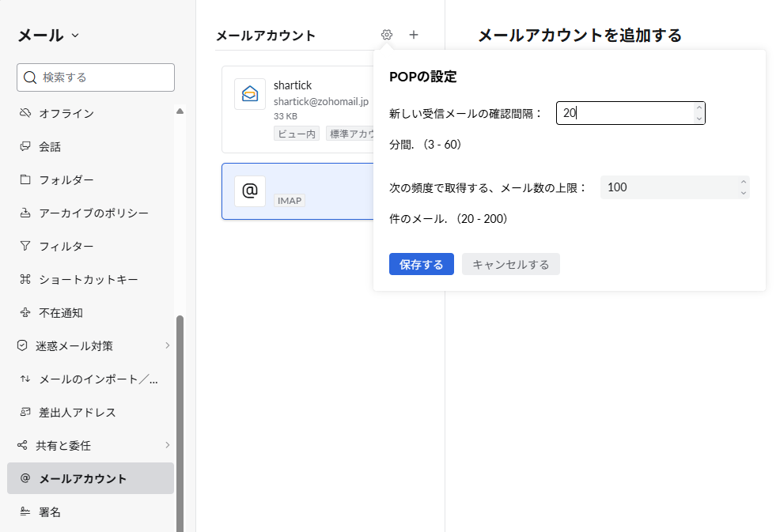Click the magnifier icon in search box
780x532 pixels.
[30, 77]
